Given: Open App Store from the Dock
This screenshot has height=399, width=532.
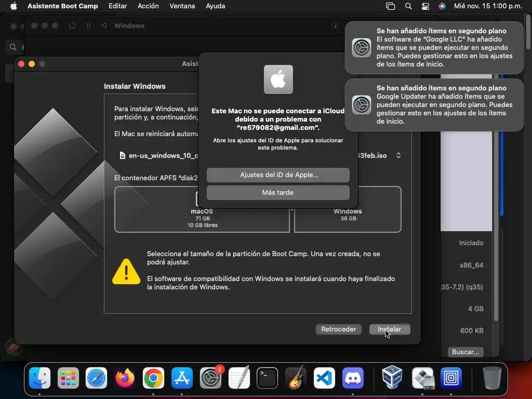Looking at the screenshot, I should click(182, 378).
